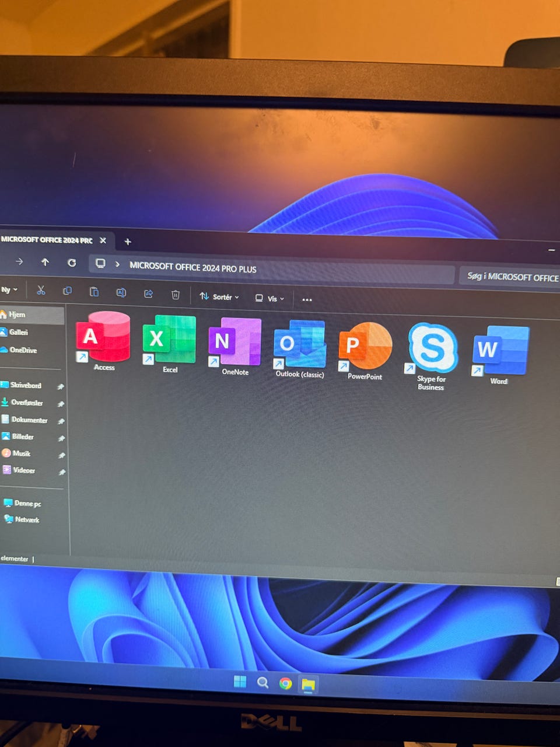Expand the Ny (New) dropdown

(x=9, y=289)
